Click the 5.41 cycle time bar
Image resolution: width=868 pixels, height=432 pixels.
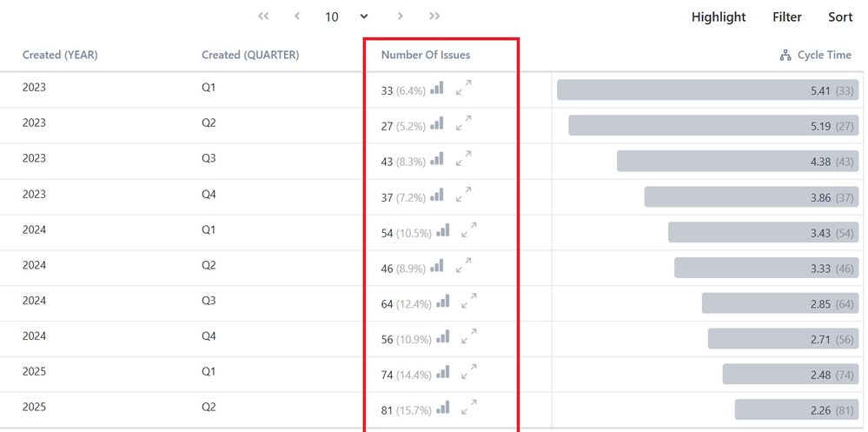[707, 90]
